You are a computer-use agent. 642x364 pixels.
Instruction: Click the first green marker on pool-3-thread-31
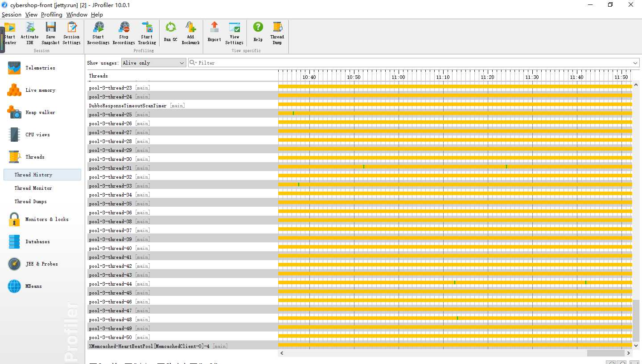point(363,167)
